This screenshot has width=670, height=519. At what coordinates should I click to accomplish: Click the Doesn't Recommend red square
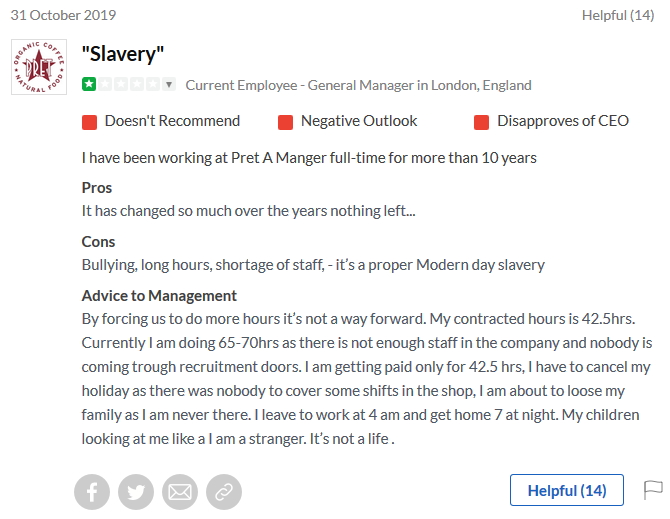point(89,122)
